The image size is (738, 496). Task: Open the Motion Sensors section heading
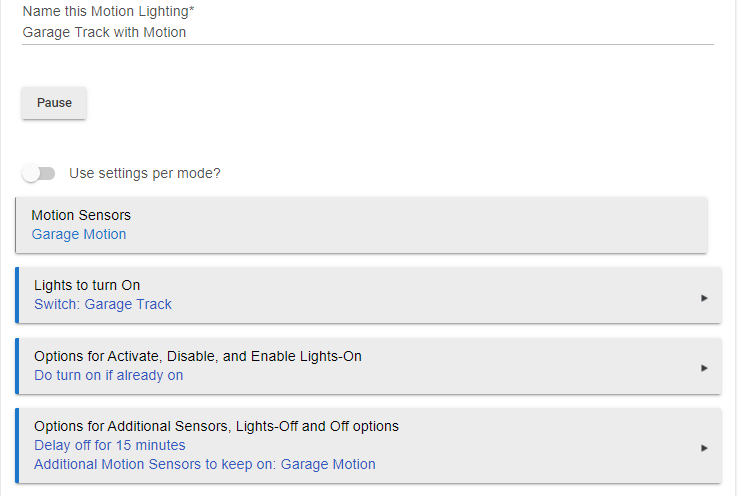point(81,215)
